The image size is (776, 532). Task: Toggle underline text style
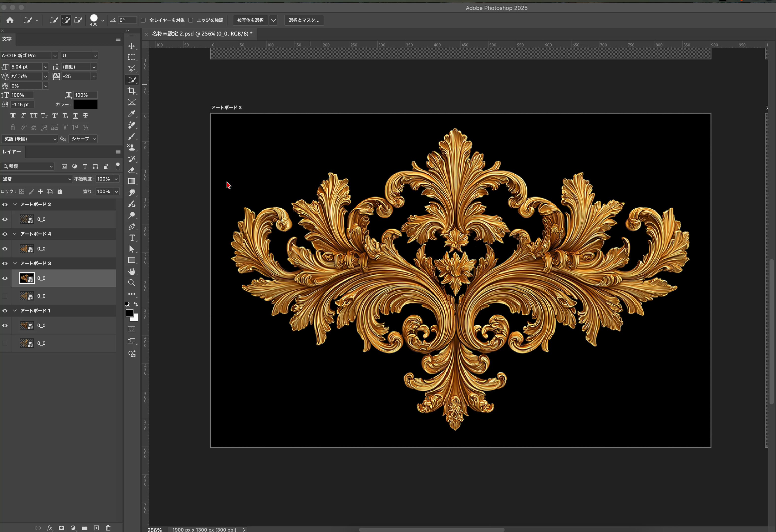tap(75, 116)
